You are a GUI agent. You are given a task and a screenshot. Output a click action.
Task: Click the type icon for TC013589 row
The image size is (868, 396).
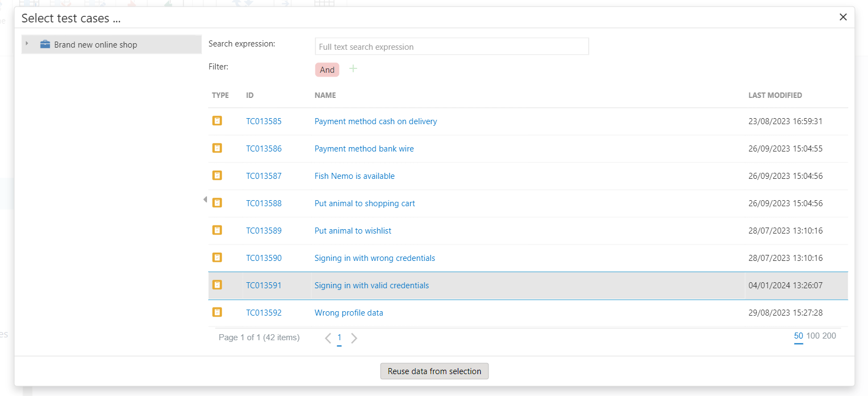tap(217, 230)
